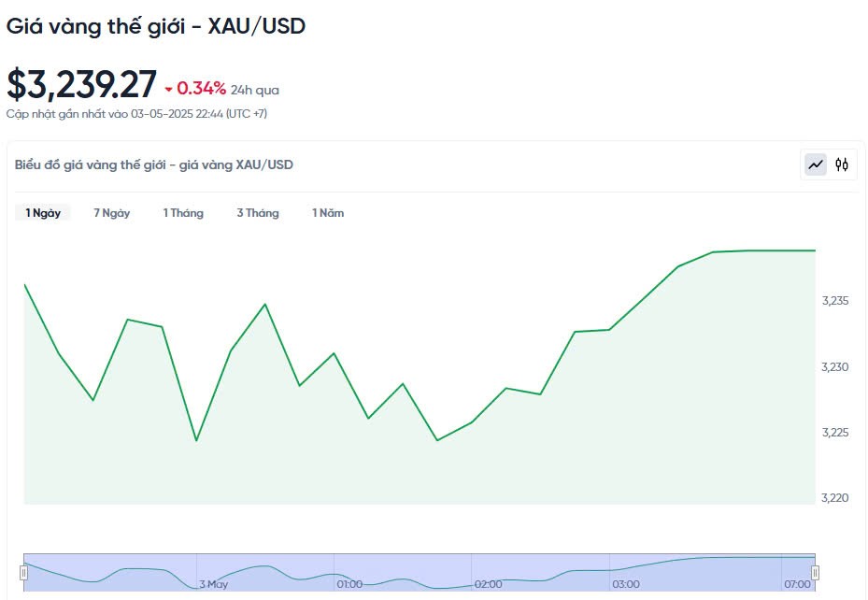Select the 1 Ngày time range
868x600 pixels.
43,213
